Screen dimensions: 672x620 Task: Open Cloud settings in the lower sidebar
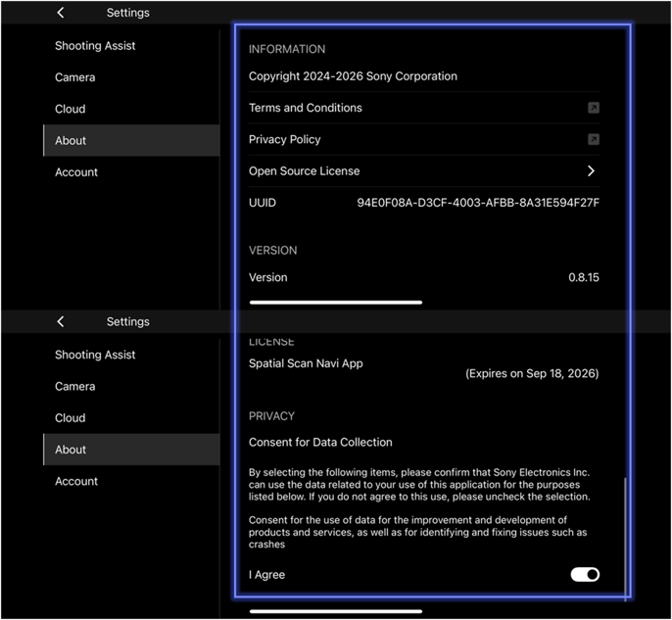pos(71,417)
